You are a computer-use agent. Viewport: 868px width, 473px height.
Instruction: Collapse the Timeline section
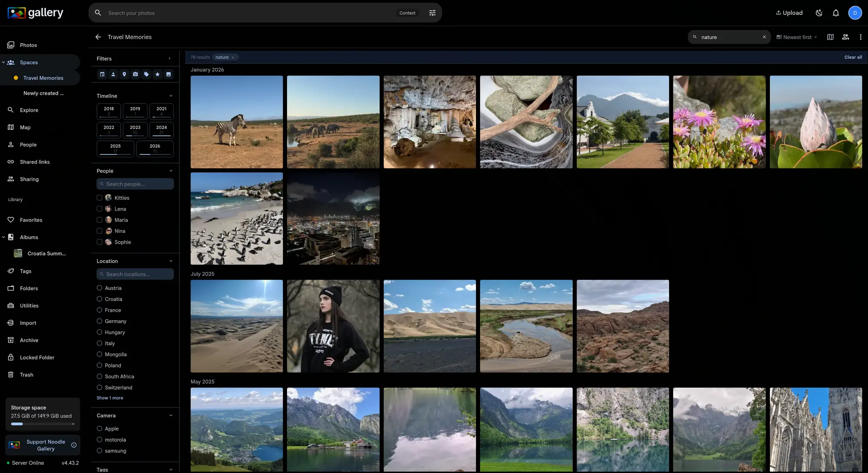pos(171,96)
